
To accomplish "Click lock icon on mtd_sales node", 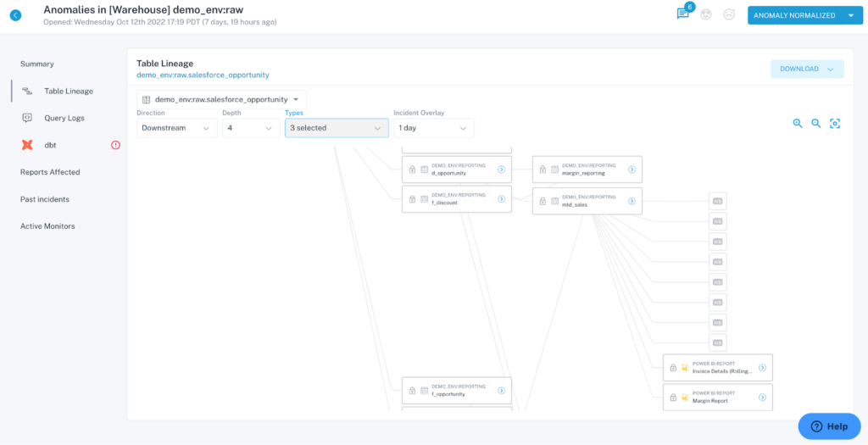I will [542, 201].
